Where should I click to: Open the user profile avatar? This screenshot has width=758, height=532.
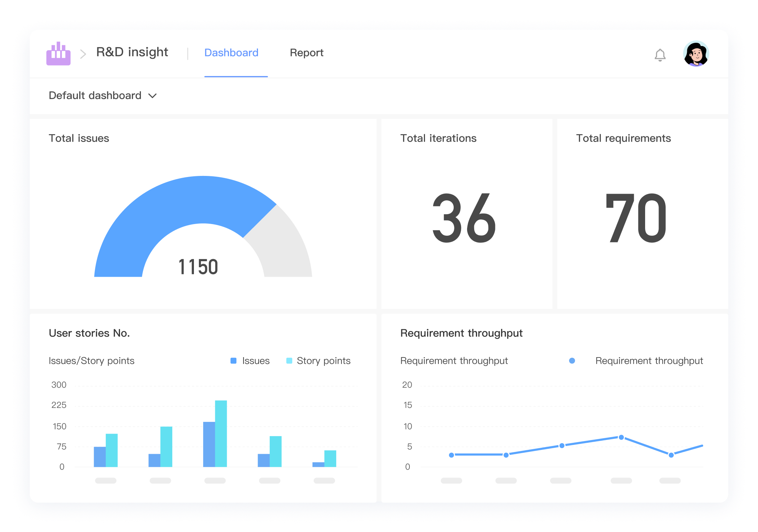(x=696, y=54)
